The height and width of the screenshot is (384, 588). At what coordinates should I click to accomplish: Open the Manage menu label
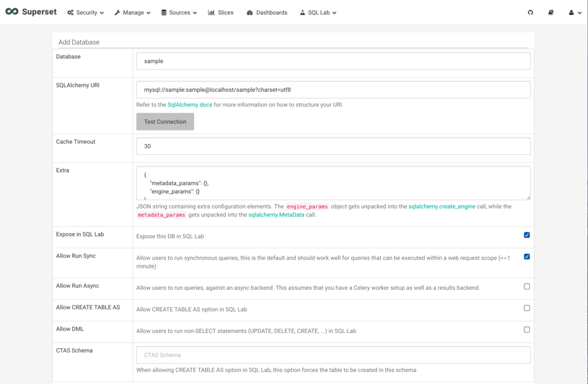[x=133, y=13]
